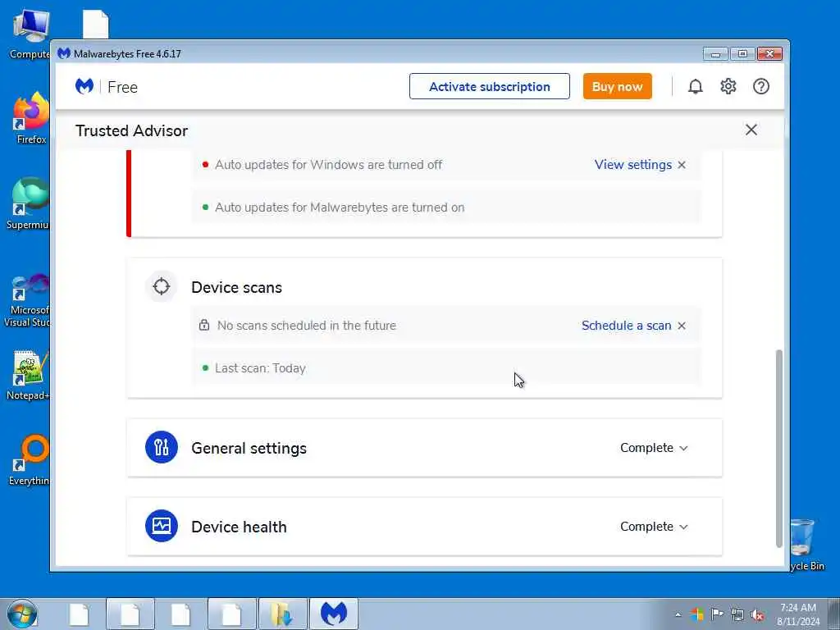Click the Device scans crosshair icon
The image size is (840, 630).
click(162, 286)
